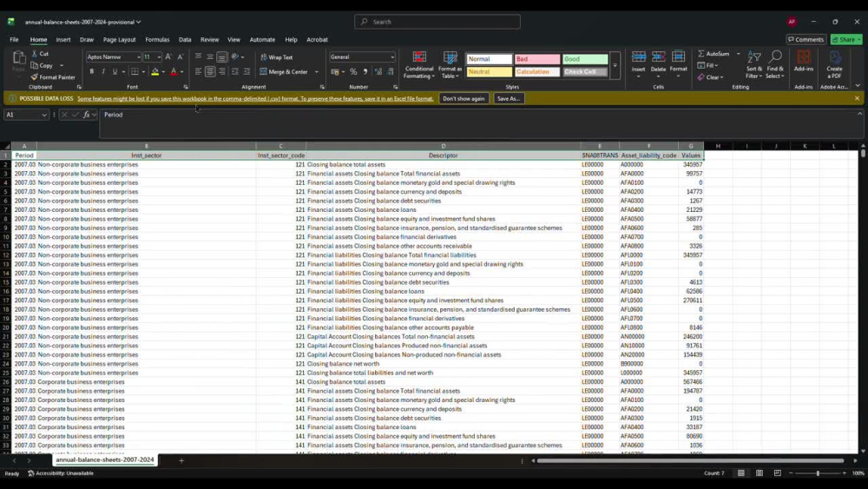The width and height of the screenshot is (868, 489).
Task: Expand Clear dropdown in Editing group
Action: tap(722, 77)
